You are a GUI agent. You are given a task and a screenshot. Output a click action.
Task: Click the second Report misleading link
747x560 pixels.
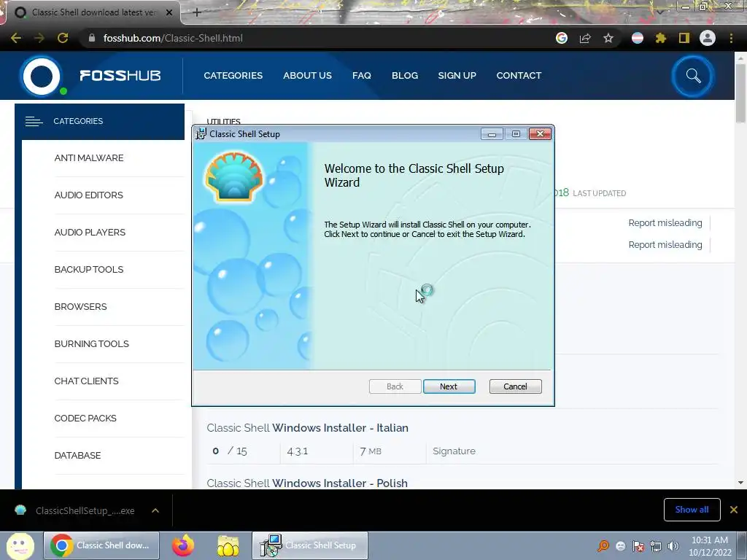pyautogui.click(x=665, y=245)
